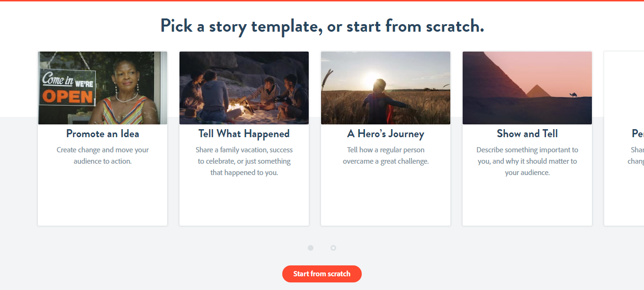Click blank area of Promote an Idea card
The width and height of the screenshot is (644, 290).
(103, 196)
